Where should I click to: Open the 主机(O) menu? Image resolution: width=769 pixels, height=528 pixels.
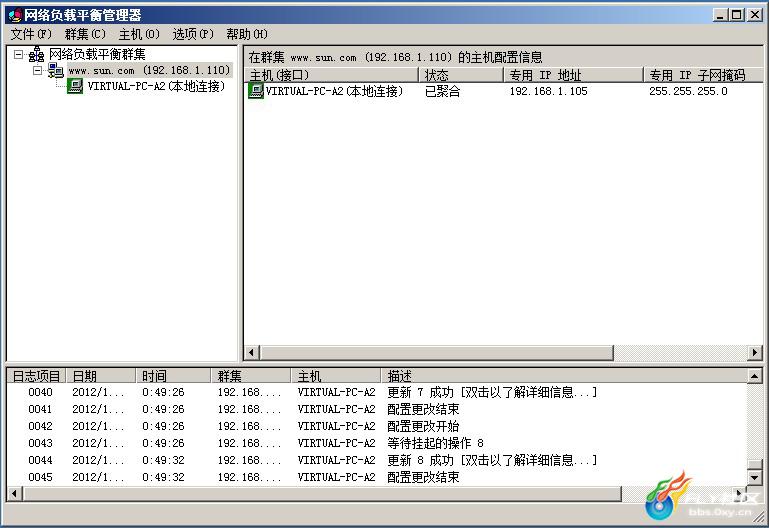tap(139, 34)
